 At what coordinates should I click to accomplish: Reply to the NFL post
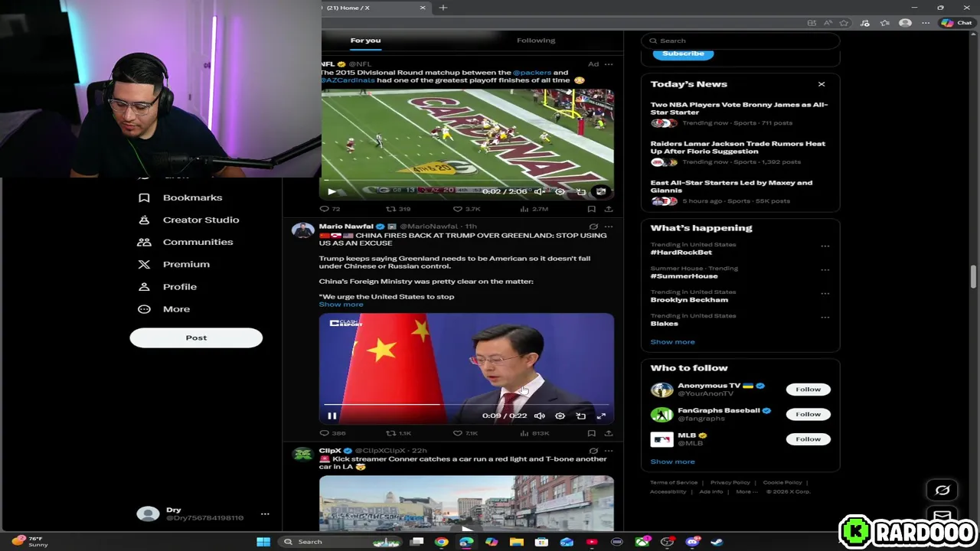pos(330,209)
